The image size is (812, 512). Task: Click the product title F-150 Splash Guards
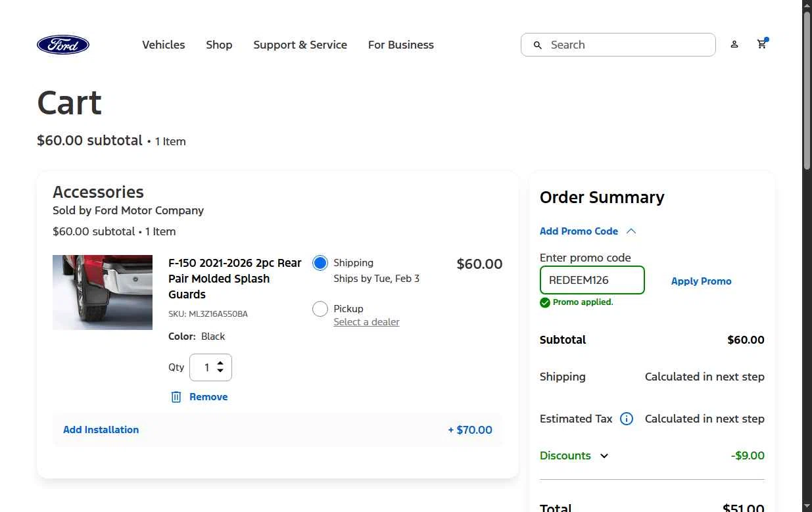coord(235,279)
